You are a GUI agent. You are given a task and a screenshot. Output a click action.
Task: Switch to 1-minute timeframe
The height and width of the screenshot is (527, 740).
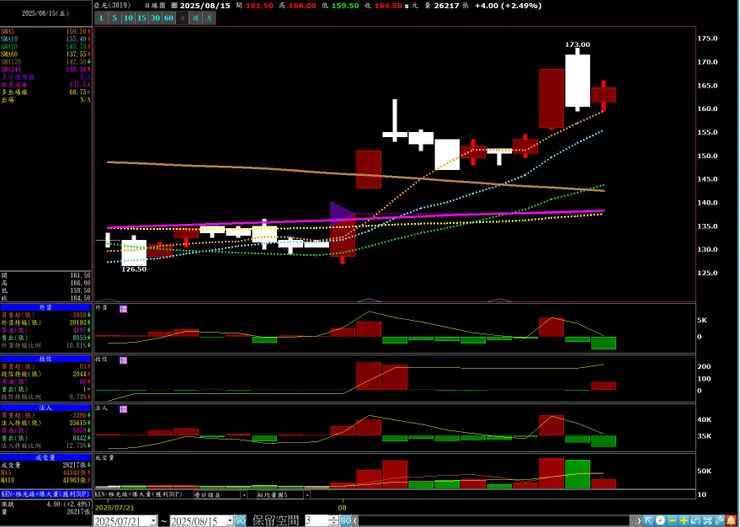point(101,18)
